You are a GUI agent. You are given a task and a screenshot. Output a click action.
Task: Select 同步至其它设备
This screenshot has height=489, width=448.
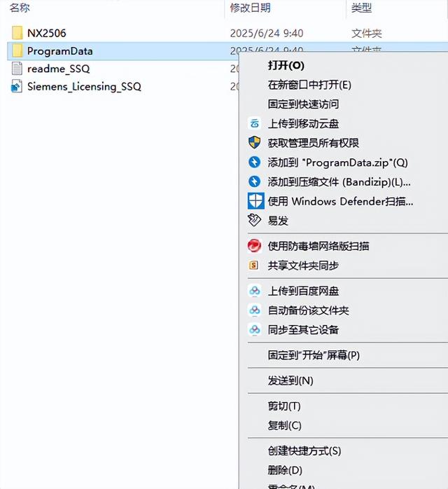pyautogui.click(x=303, y=330)
